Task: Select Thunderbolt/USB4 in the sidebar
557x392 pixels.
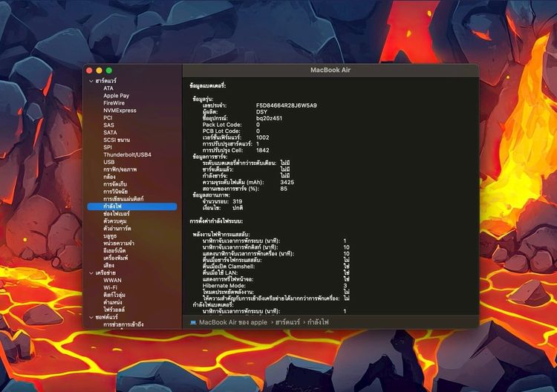Action: click(x=127, y=154)
